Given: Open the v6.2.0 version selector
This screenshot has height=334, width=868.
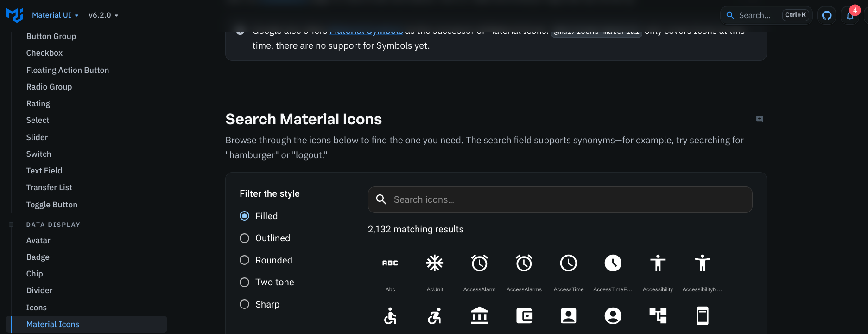Looking at the screenshot, I should click(x=102, y=15).
